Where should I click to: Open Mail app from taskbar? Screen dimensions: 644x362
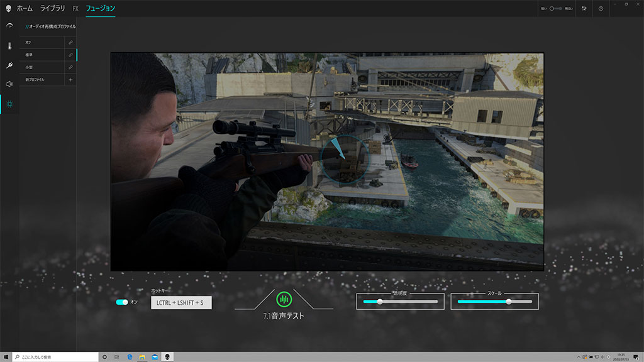(155, 357)
